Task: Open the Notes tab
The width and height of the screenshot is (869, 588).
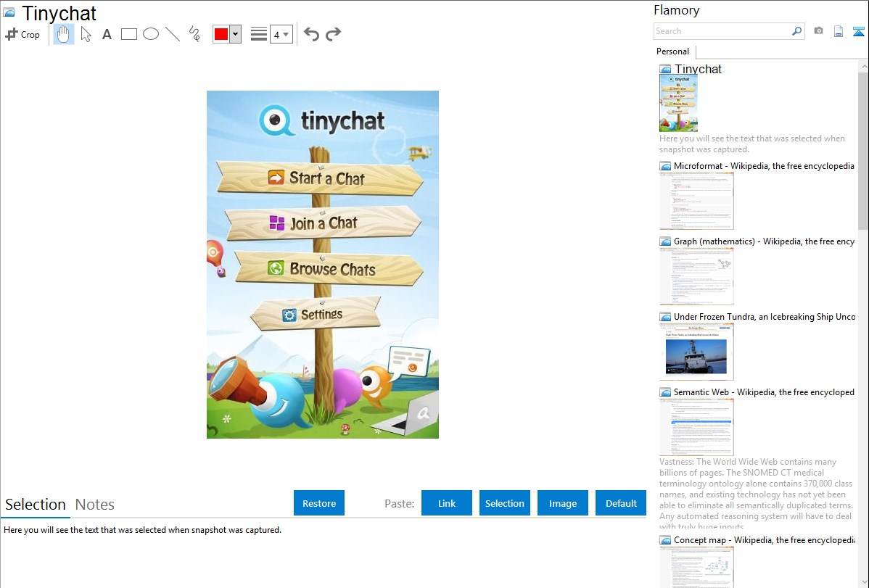Action: (95, 505)
